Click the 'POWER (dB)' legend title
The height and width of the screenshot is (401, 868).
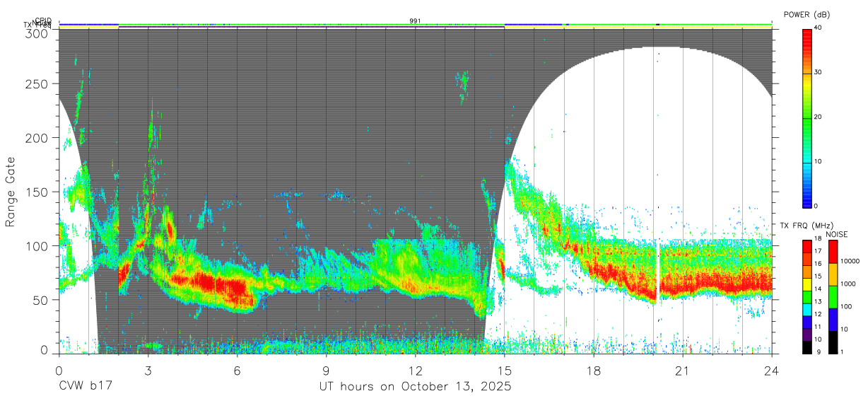(807, 14)
